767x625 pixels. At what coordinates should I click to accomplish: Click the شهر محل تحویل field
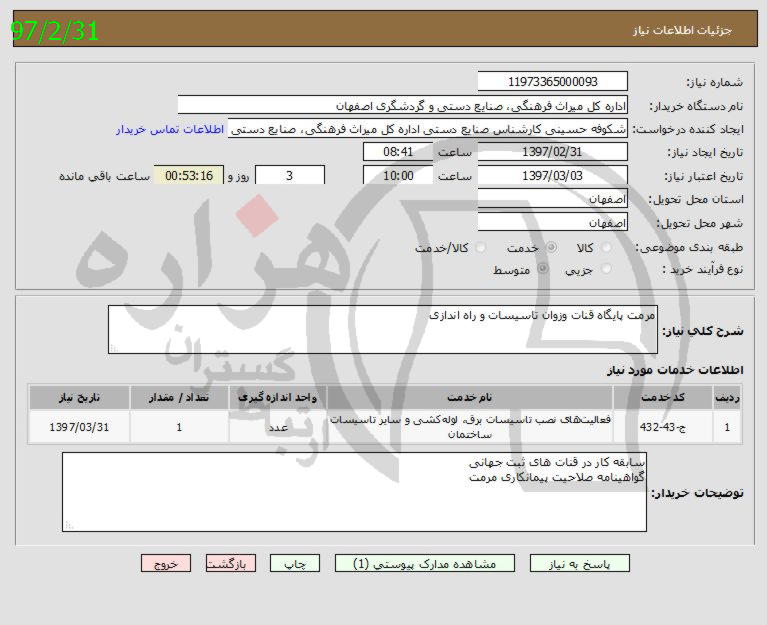[x=552, y=223]
